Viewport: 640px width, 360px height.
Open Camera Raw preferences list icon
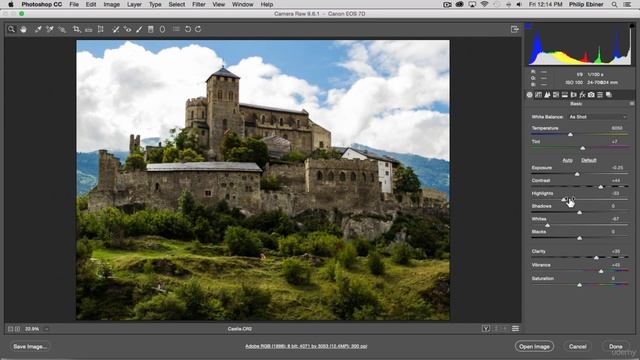pyautogui.click(x=176, y=29)
